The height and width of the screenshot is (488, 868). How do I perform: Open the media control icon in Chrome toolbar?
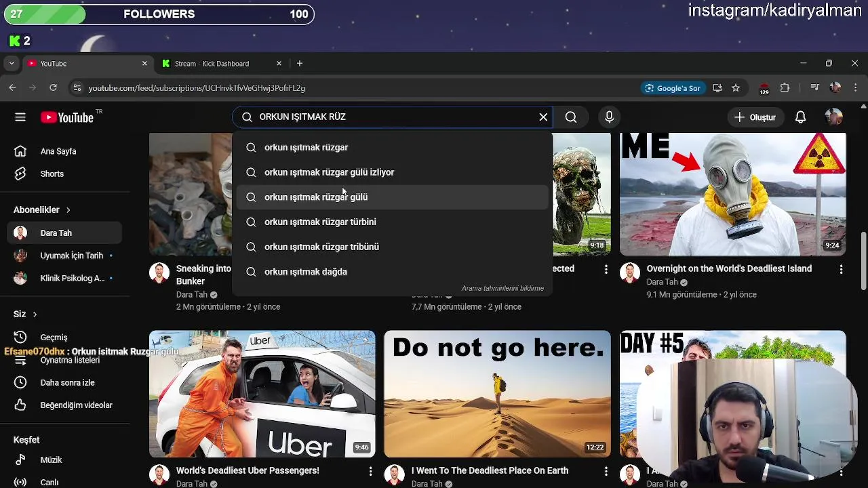point(815,88)
